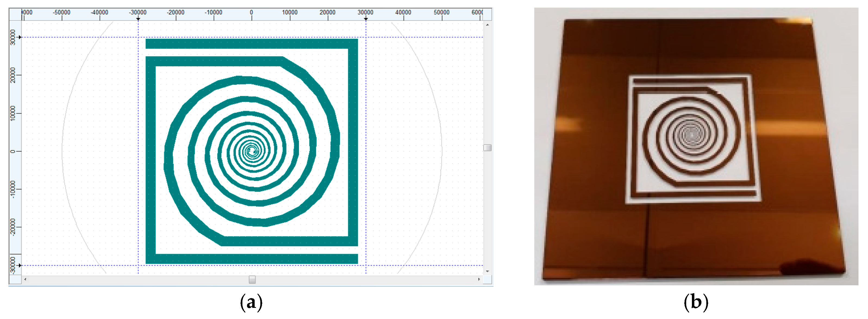Image resolution: width=868 pixels, height=319 pixels.
Task: Click the horizontal scrollbar right arrow
Action: 479,279
